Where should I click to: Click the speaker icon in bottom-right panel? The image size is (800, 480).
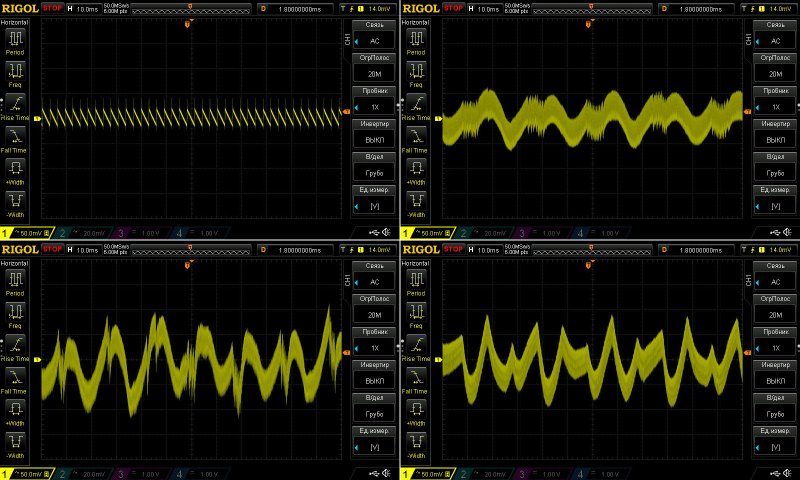[790, 472]
